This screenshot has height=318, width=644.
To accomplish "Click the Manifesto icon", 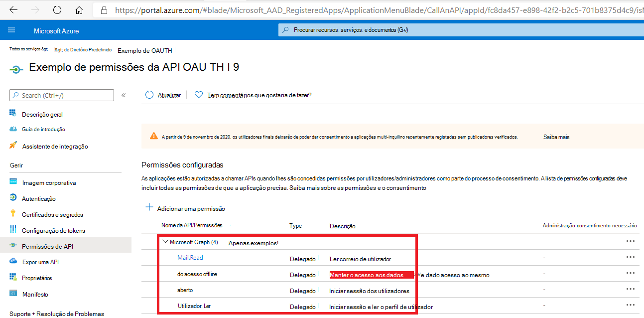I will point(13,294).
